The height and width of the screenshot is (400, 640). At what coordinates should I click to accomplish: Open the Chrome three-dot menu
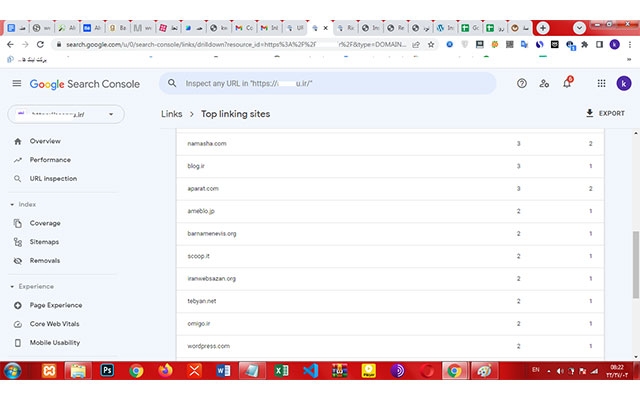coord(629,44)
